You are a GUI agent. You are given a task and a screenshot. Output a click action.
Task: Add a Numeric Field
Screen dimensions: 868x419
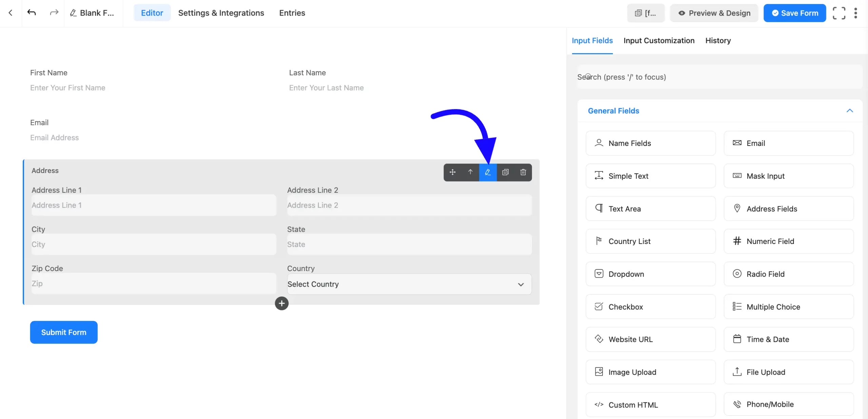click(x=789, y=241)
